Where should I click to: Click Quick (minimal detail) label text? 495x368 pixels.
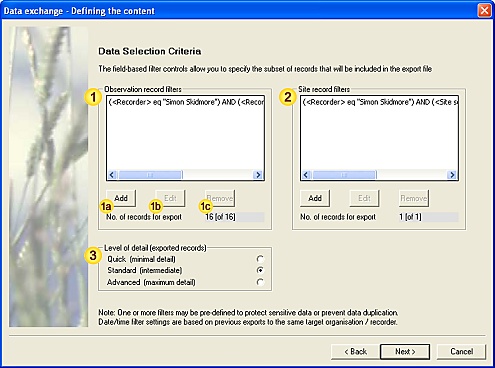(141, 259)
